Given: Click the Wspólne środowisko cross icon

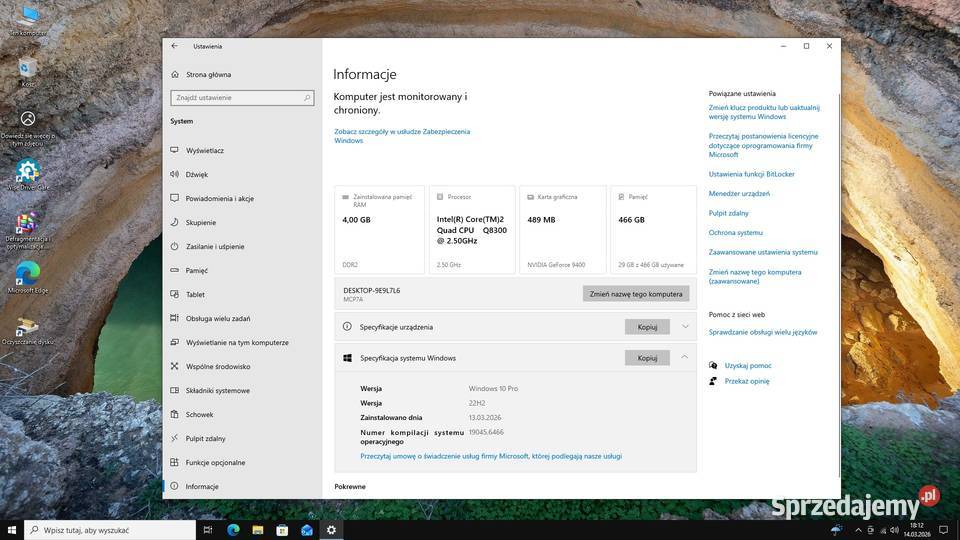Looking at the screenshot, I should 174,366.
